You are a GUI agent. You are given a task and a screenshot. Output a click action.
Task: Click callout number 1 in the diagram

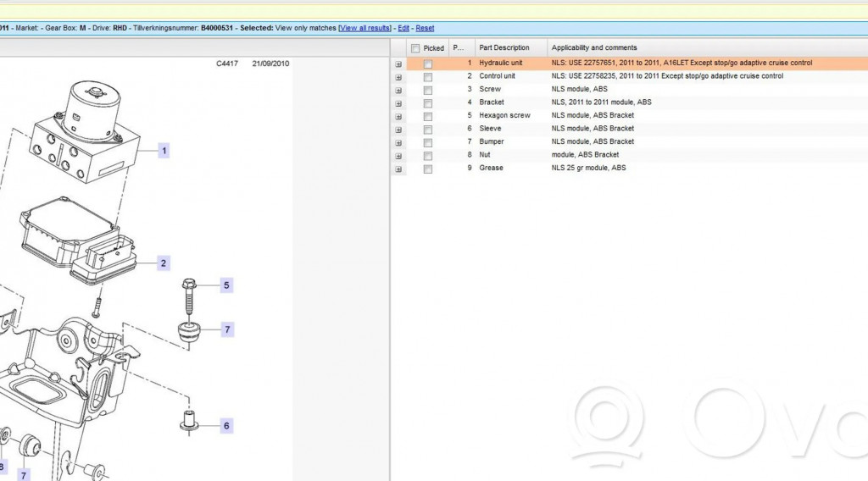coord(164,151)
